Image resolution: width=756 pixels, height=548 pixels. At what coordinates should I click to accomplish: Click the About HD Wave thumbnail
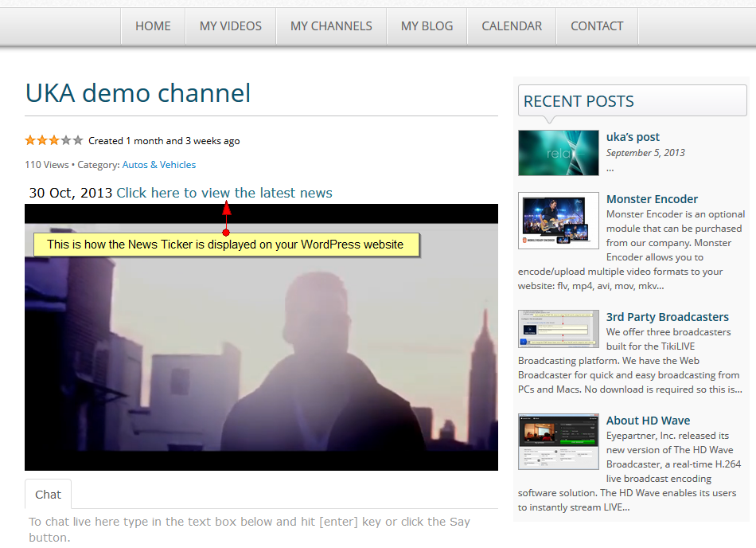[558, 441]
